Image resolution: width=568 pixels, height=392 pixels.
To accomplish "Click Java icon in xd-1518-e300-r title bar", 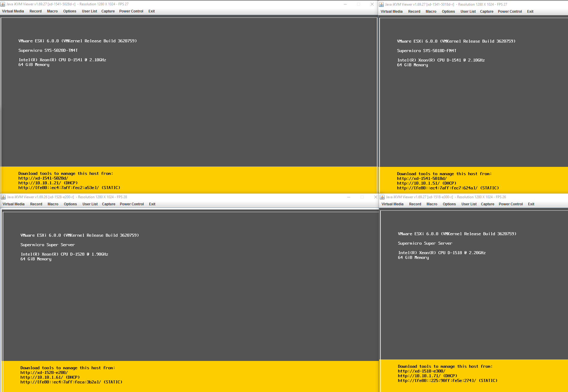I will tap(382, 197).
